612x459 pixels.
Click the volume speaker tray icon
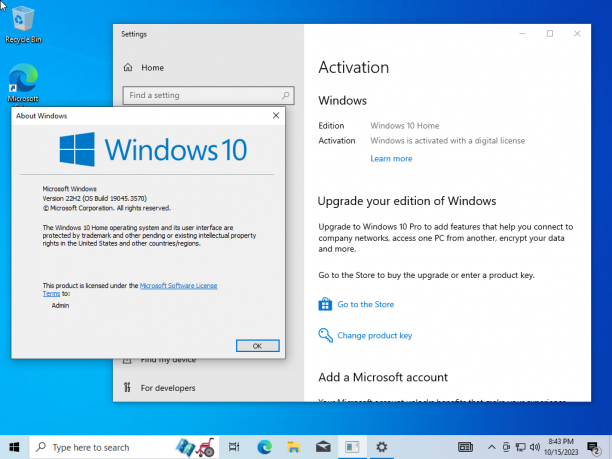(535, 447)
